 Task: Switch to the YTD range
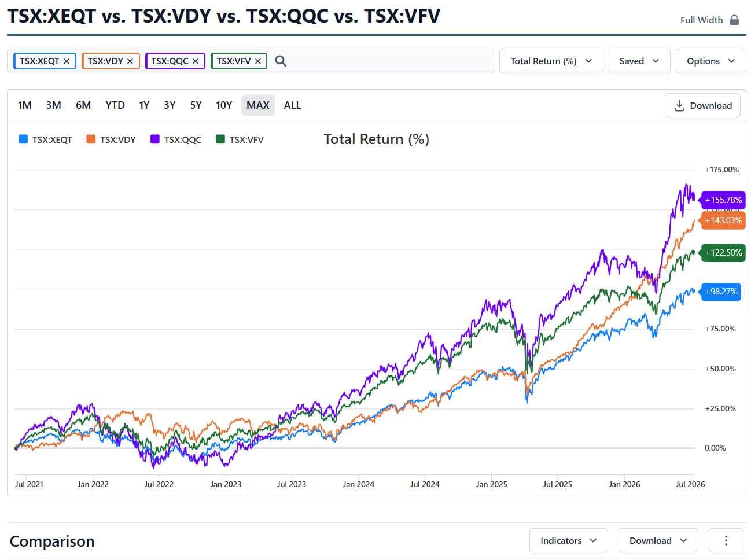115,105
